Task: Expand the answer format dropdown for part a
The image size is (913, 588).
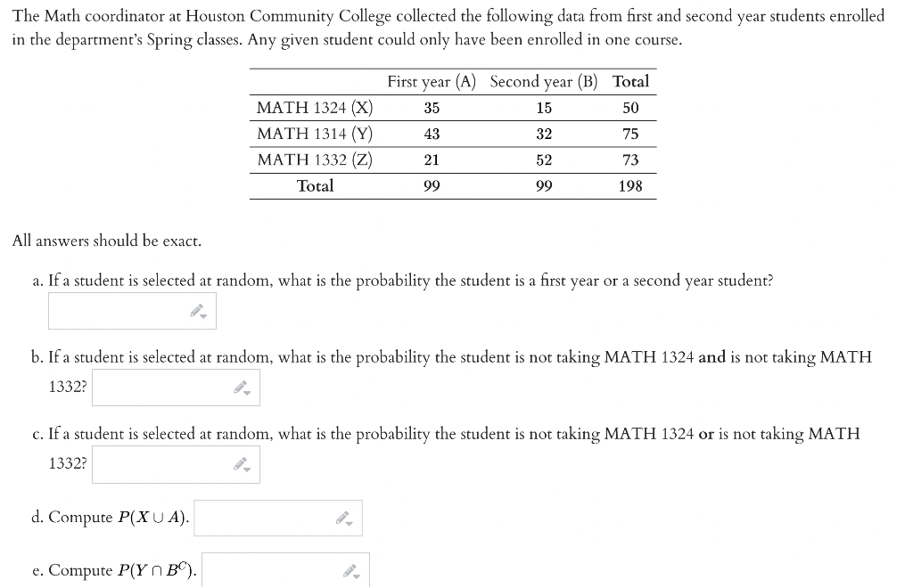Action: click(206, 315)
